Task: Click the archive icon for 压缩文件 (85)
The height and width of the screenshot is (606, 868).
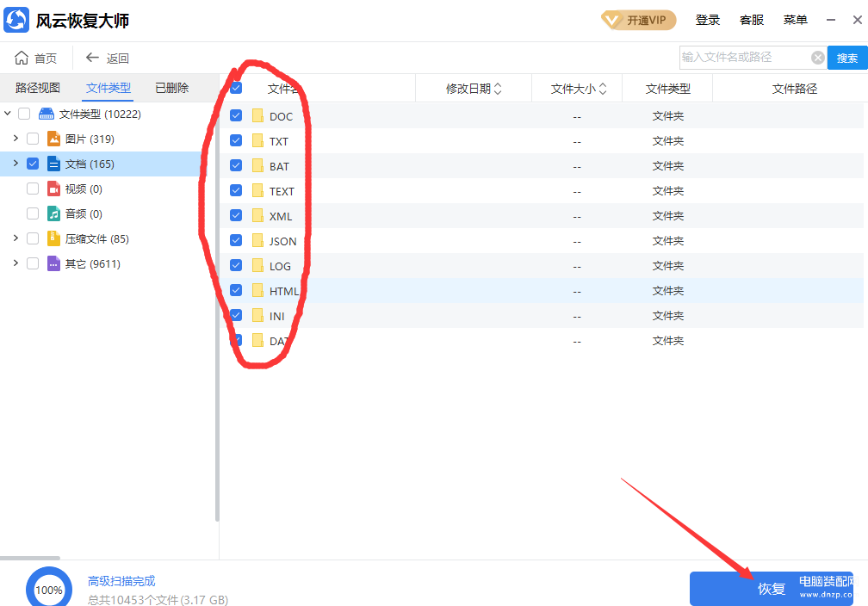Action: tap(53, 238)
